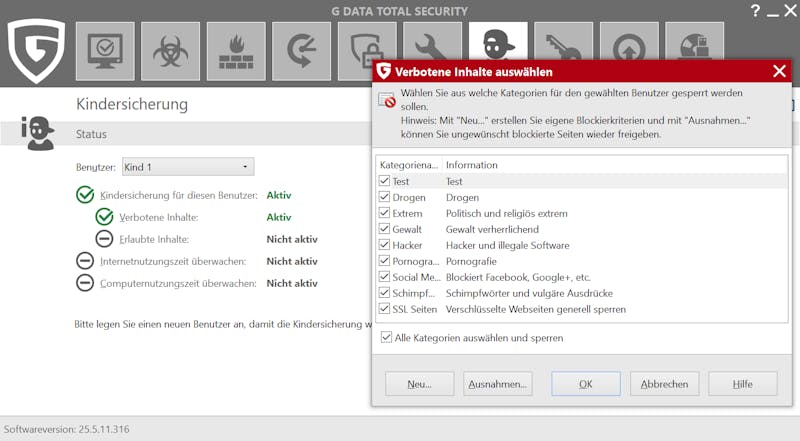Open the Benutzer dropdown showing Kind 1
This screenshot has width=800, height=441.
188,167
